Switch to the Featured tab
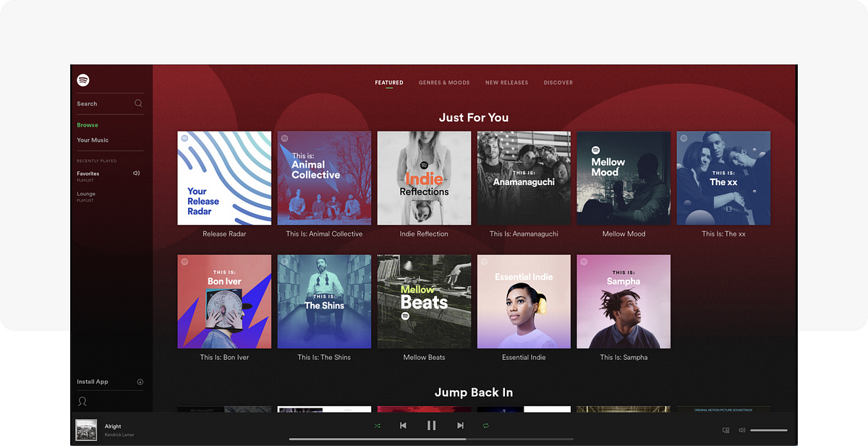This screenshot has width=868, height=446. point(389,82)
